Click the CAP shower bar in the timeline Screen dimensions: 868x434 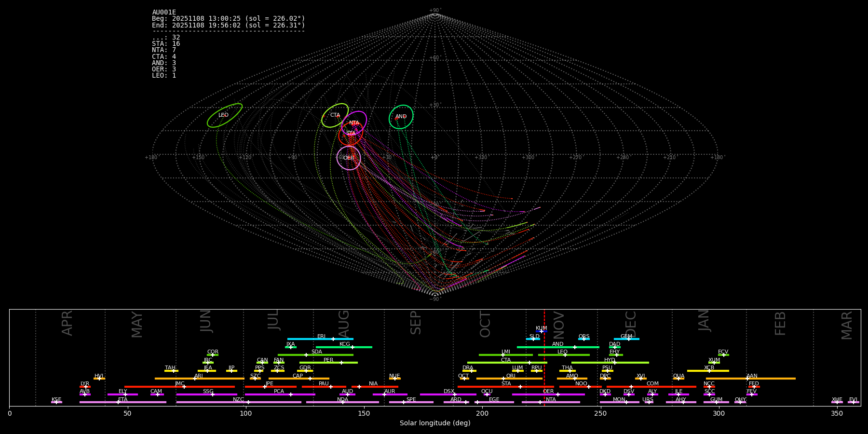299,379
